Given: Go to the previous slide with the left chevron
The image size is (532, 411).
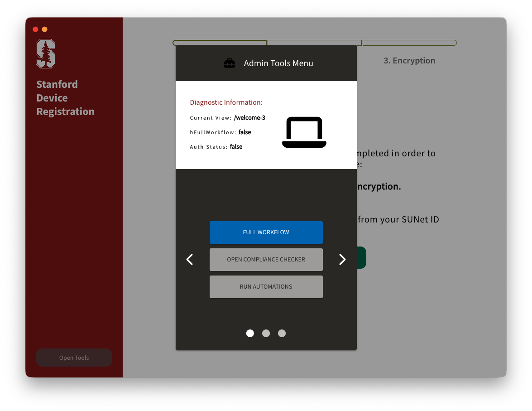Looking at the screenshot, I should 190,259.
